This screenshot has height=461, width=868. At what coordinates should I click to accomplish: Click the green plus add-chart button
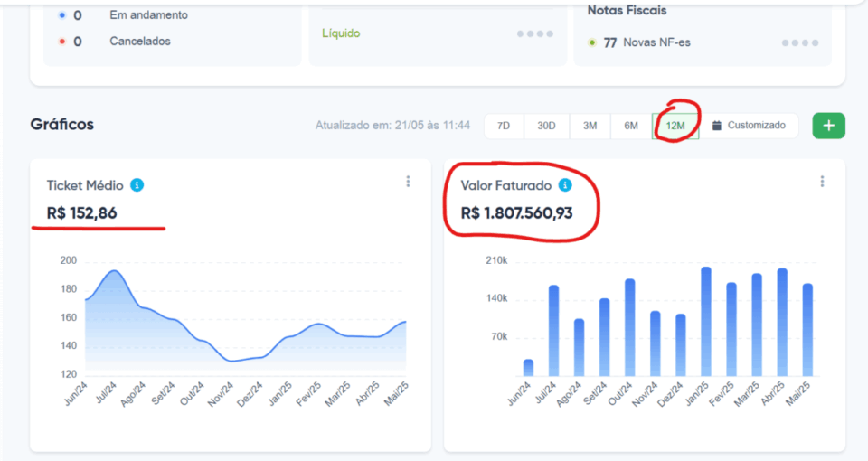[829, 126]
